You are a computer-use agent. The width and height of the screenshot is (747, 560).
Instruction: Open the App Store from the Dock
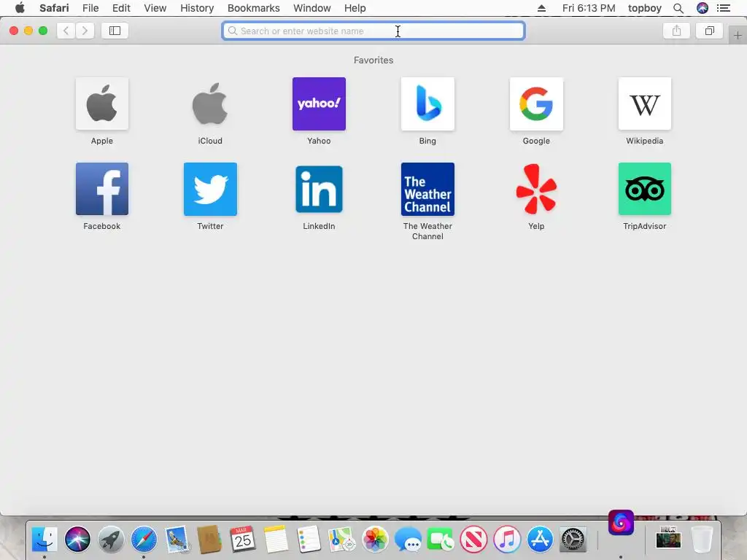[x=540, y=539]
